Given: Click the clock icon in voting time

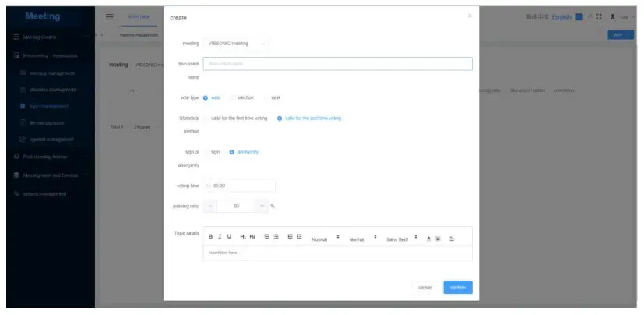Looking at the screenshot, I should (x=209, y=186).
